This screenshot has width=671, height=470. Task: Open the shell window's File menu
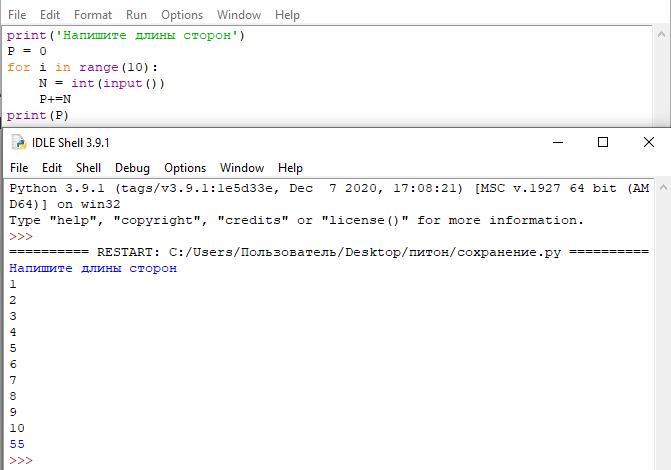pos(19,168)
